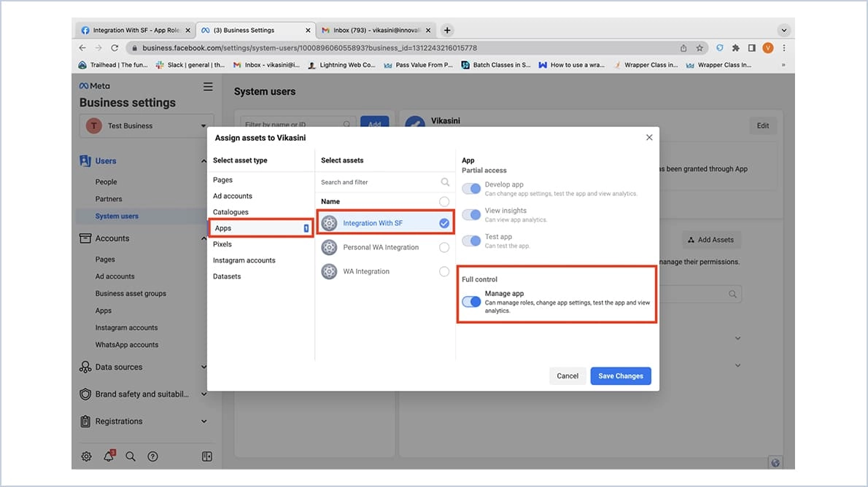Close the Assign assets dialog
Screen dimensions: 868x487
(x=649, y=137)
